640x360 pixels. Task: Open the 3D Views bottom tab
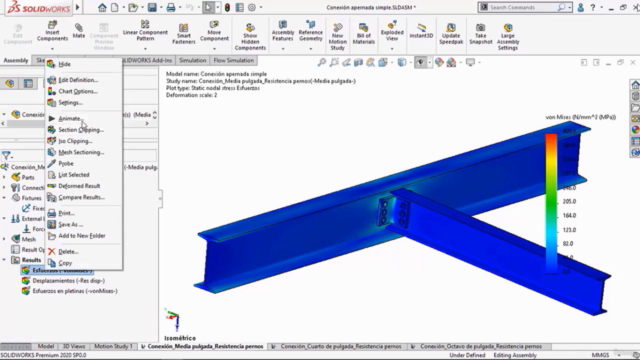(74, 346)
